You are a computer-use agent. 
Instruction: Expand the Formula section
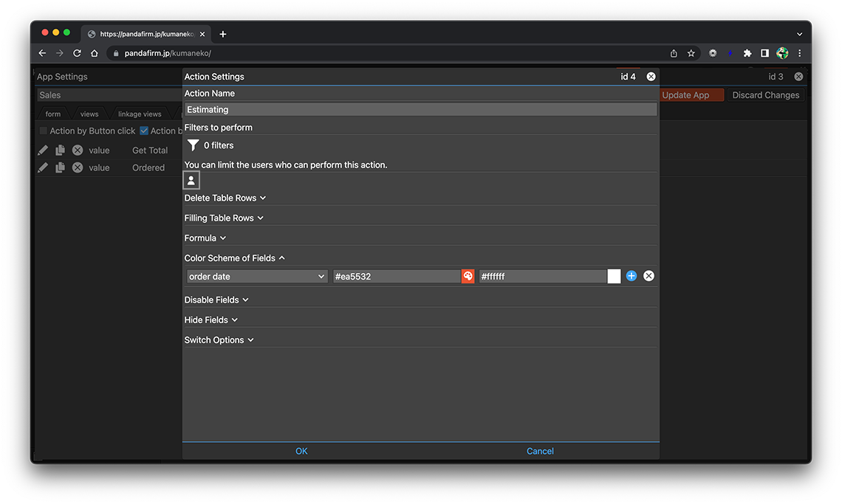point(205,238)
